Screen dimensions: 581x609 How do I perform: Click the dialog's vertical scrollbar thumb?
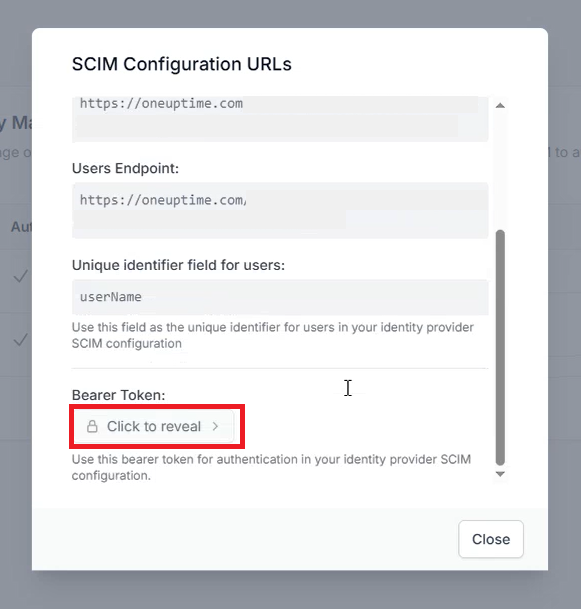[x=500, y=348]
